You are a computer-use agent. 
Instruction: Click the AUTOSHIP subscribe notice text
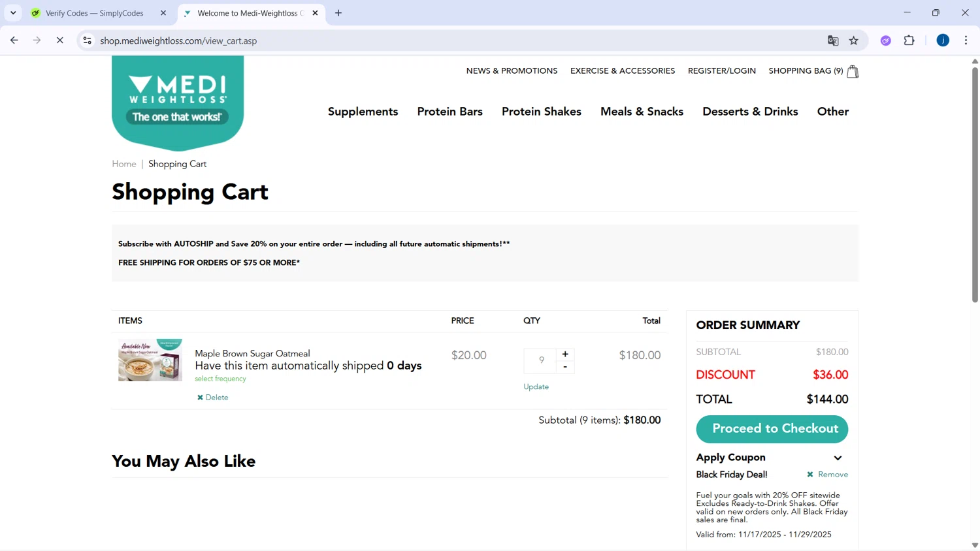[314, 244]
